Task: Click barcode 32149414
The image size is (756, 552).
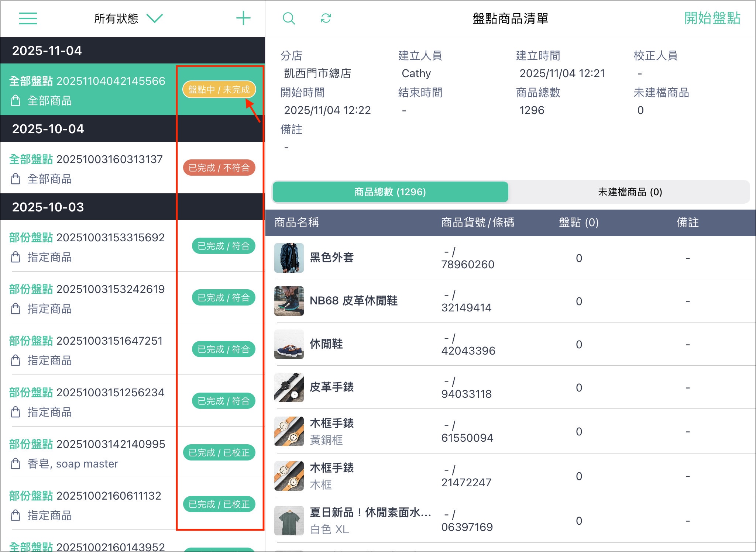Action: 467,308
